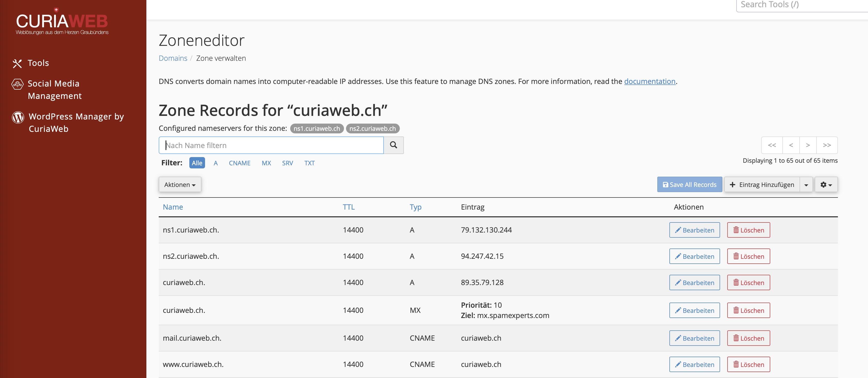Open the Domains breadcrumb link

(173, 58)
